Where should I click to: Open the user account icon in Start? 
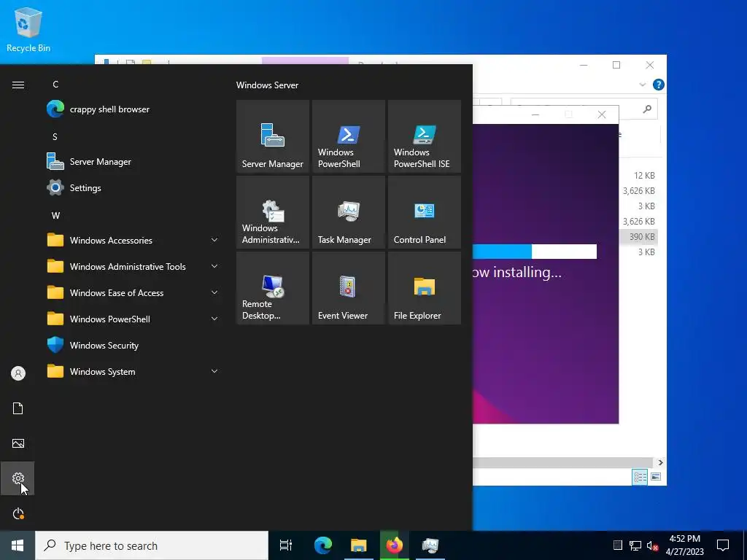click(18, 373)
